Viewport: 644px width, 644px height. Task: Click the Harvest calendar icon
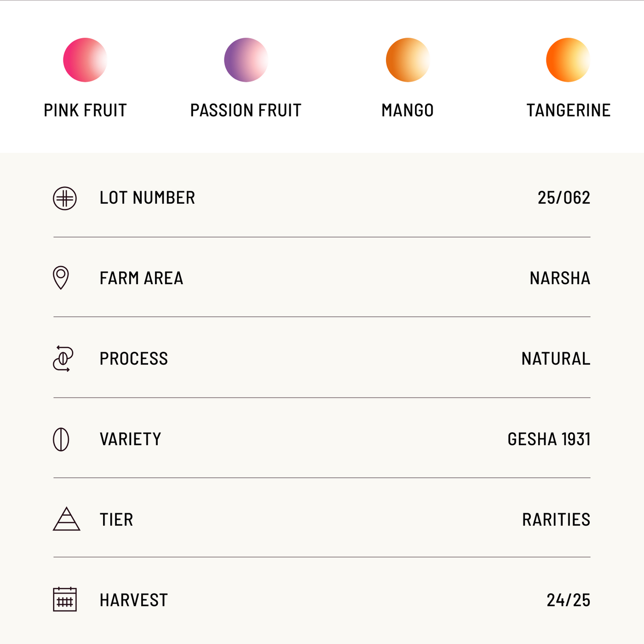pyautogui.click(x=65, y=599)
